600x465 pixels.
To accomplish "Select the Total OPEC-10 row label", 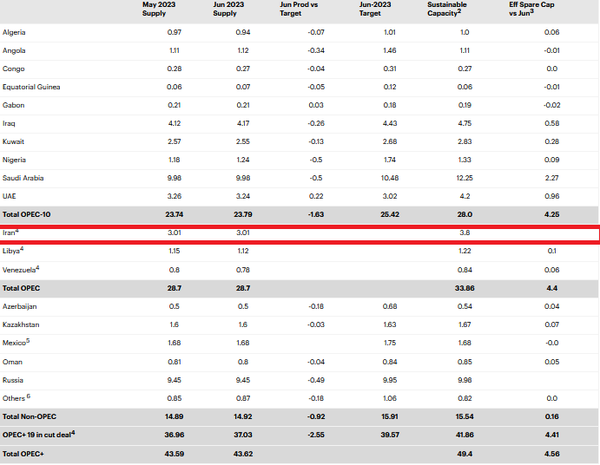I will (31, 214).
